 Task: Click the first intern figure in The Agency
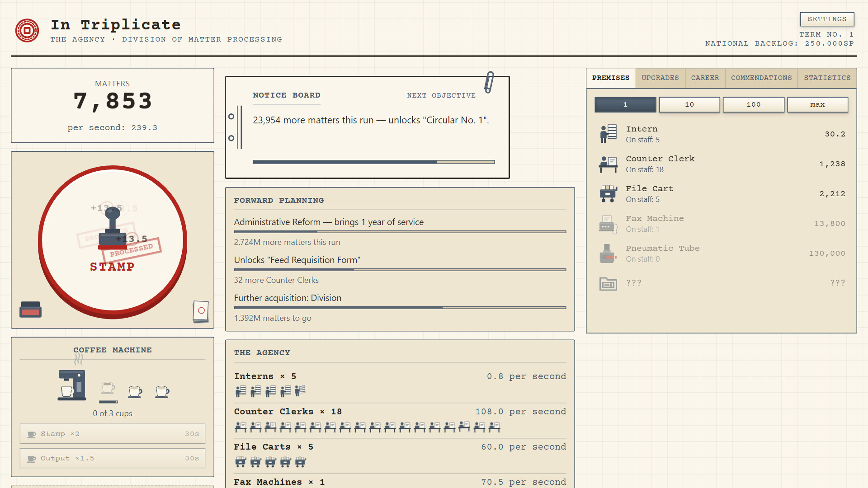coord(241,391)
